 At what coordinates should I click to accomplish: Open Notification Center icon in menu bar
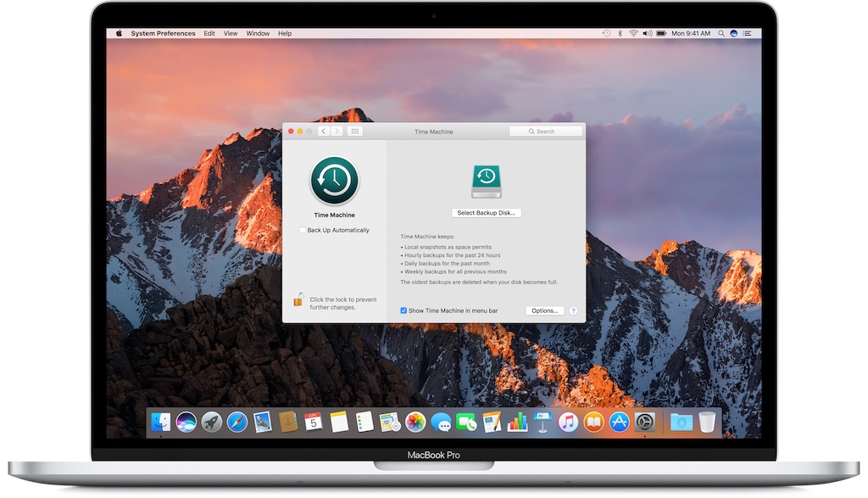[x=747, y=33]
